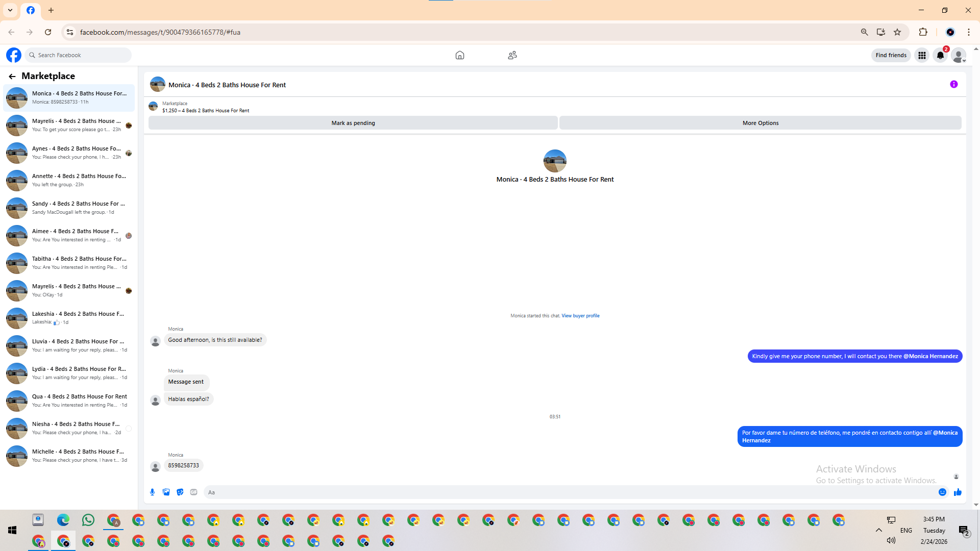Open the sticker picker icon
Viewport: 980px width, 551px height.
tap(180, 492)
